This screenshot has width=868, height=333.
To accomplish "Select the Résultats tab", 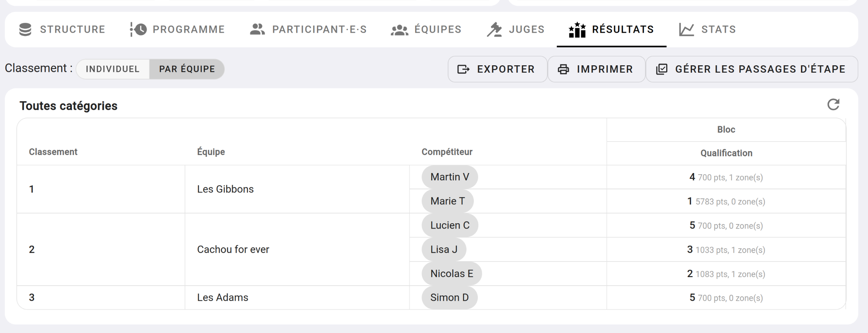I will 611,29.
